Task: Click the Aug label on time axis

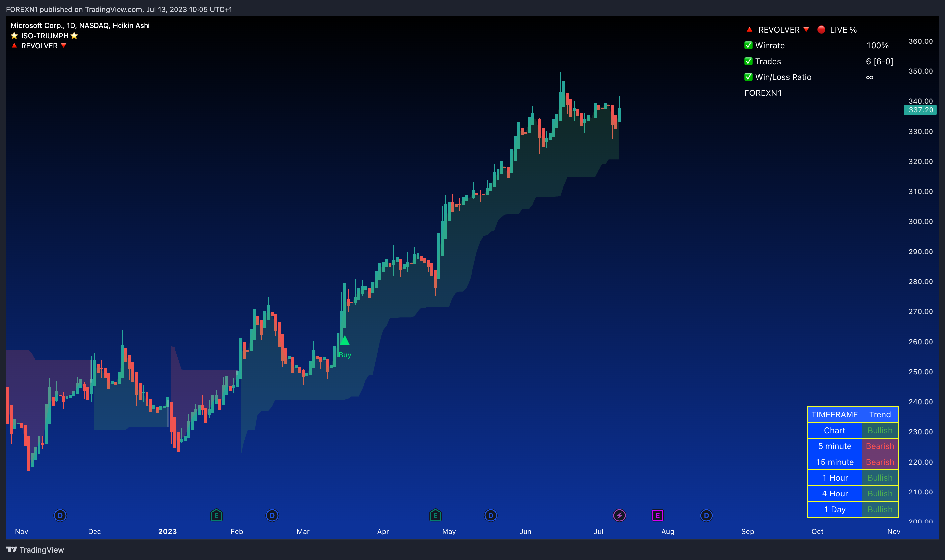Action: pos(668,531)
